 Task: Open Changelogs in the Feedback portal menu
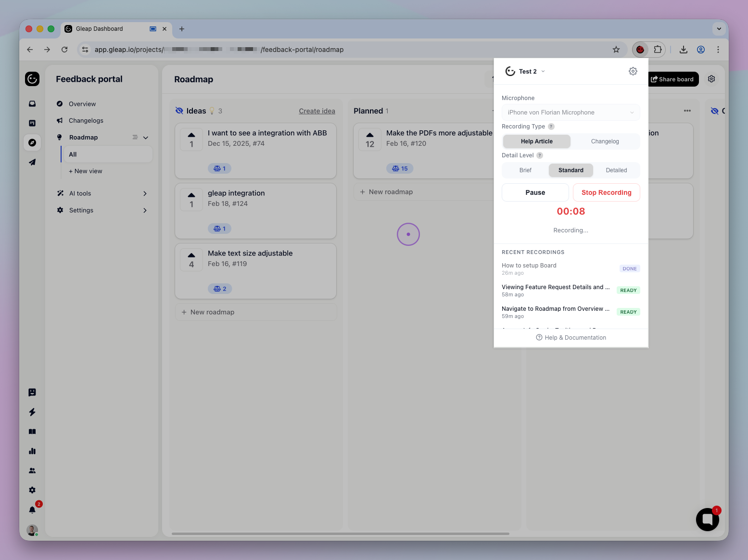pyautogui.click(x=86, y=121)
